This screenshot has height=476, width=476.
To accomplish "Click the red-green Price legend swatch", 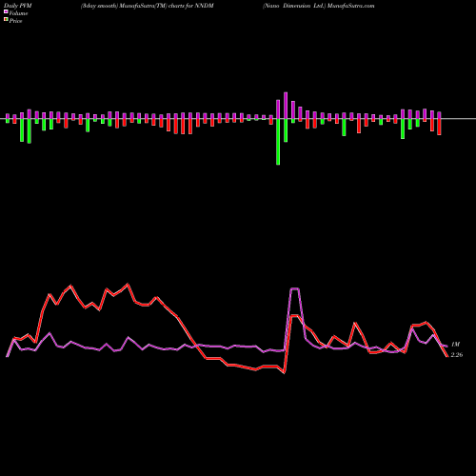I will point(6,20).
